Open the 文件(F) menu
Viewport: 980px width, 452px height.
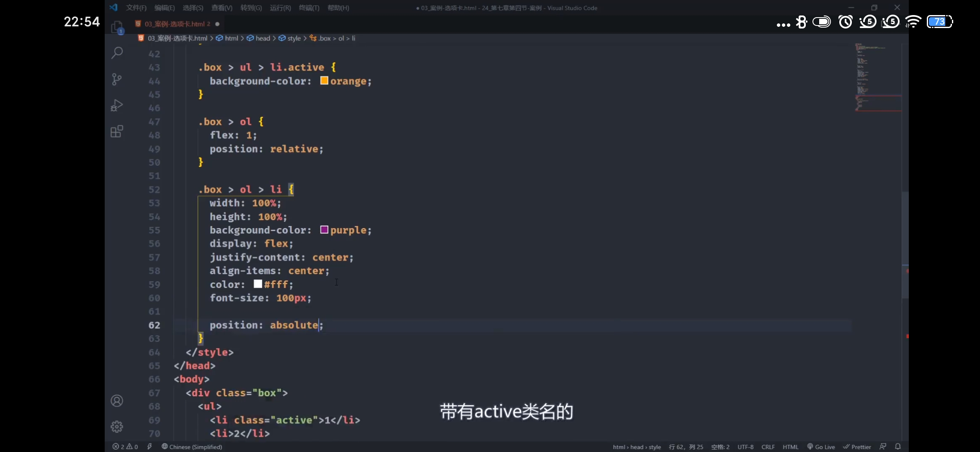[136, 8]
